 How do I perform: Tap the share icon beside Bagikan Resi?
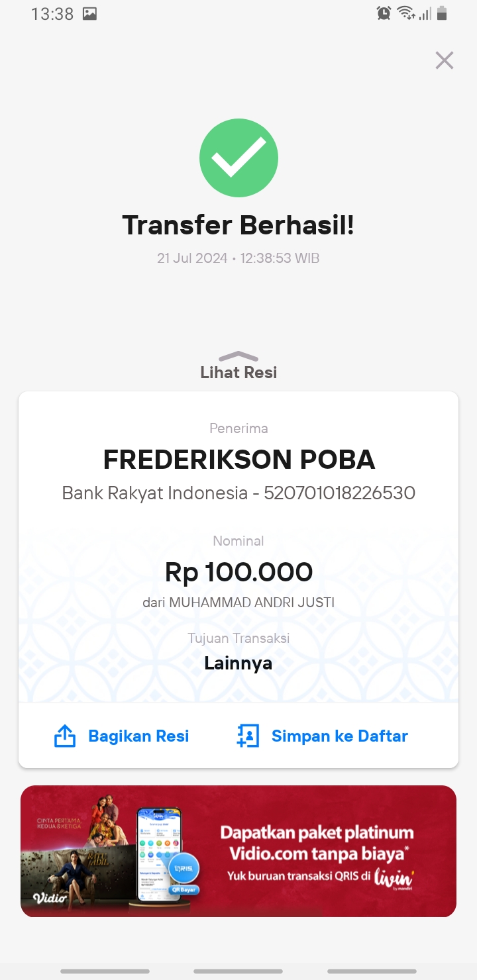(64, 736)
